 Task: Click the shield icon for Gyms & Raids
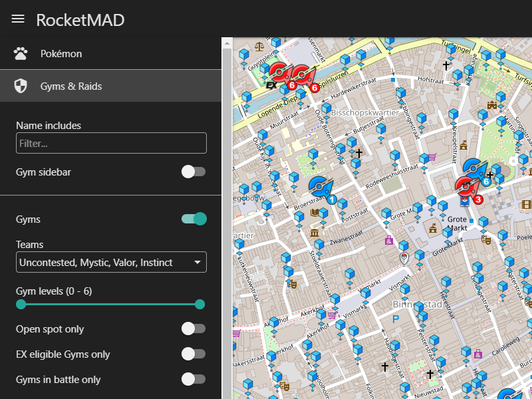(21, 86)
